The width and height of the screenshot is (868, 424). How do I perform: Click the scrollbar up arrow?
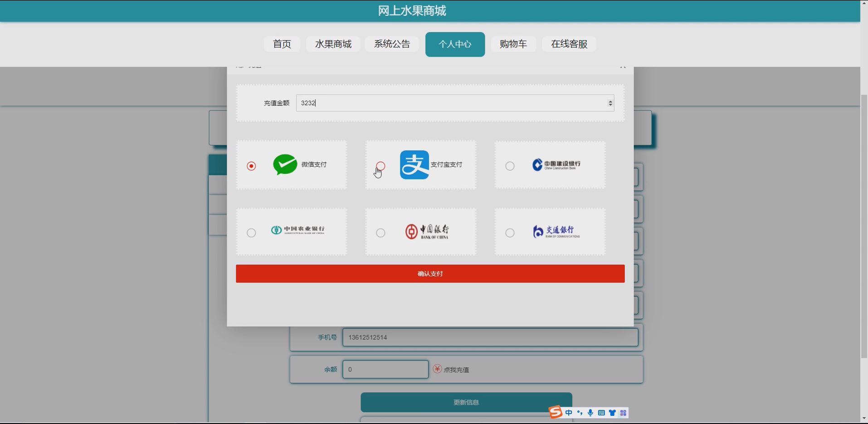tap(864, 4)
